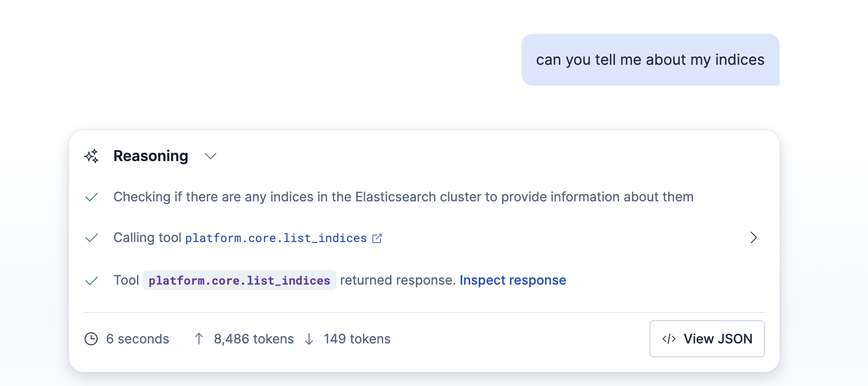Click the 149 tokens label

click(357, 339)
